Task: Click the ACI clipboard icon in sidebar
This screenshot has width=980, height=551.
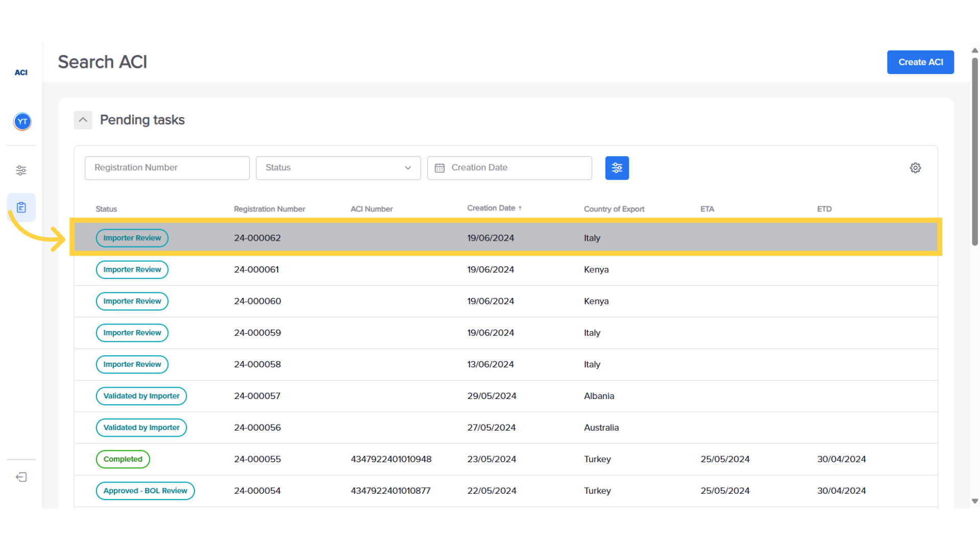Action: pos(21,207)
